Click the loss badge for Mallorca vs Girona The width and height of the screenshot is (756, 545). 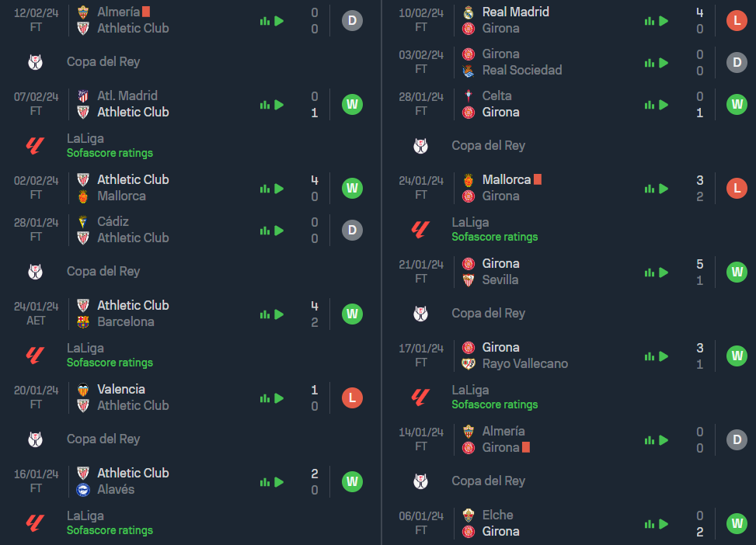click(737, 188)
